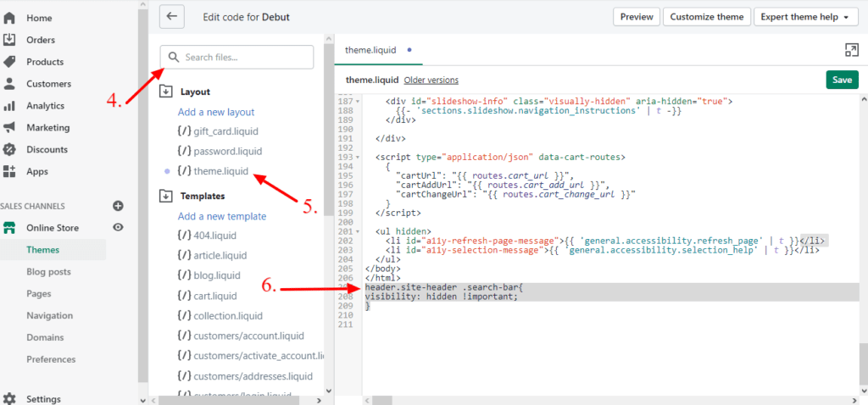Click the Customize theme button
The image size is (868, 405).
click(707, 17)
